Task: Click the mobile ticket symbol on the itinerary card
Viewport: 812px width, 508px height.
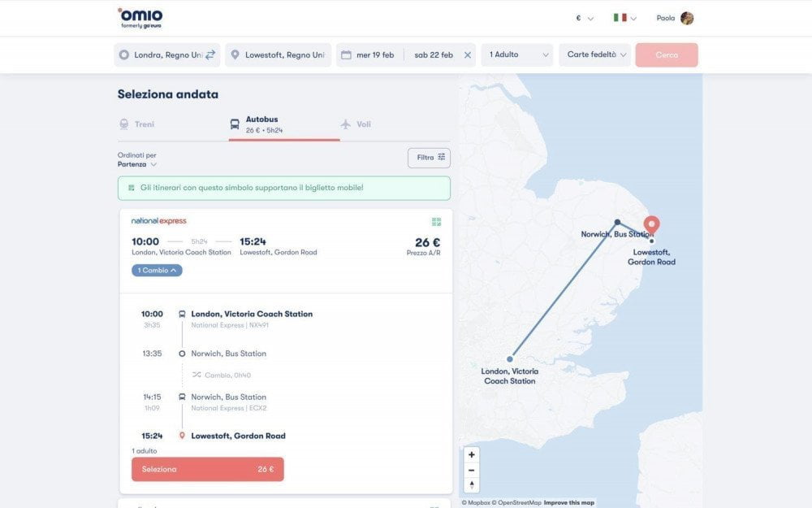Action: [x=436, y=219]
